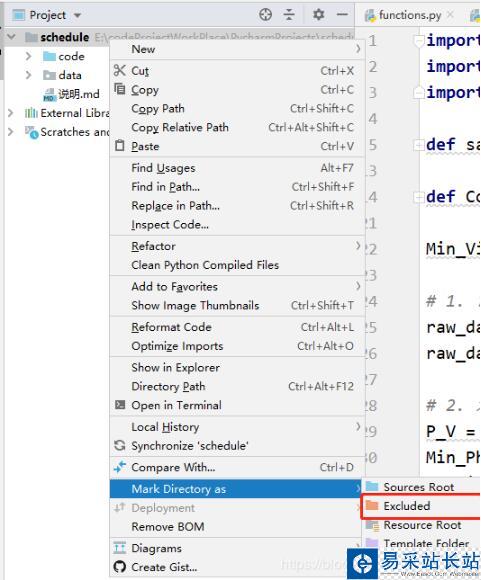Select Reformat Code menu item
The height and width of the screenshot is (580, 481).
coord(237,327)
